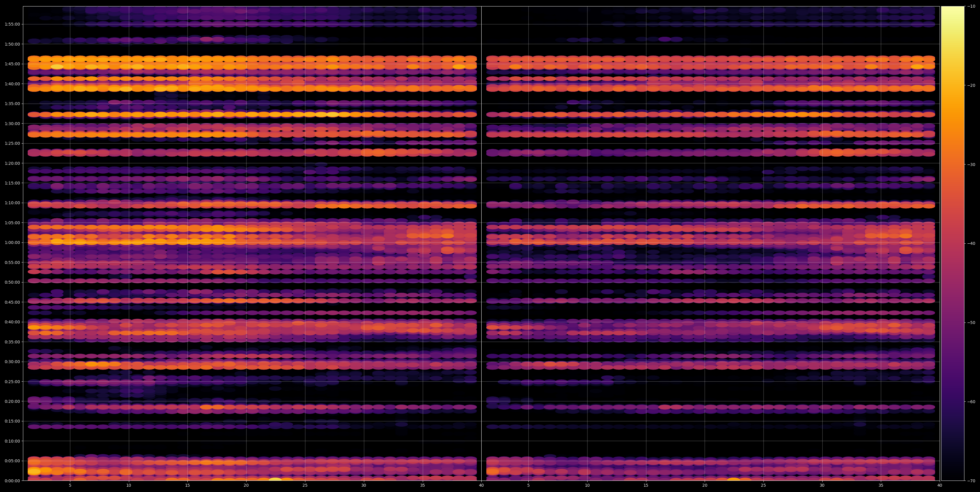Click the 0:15:00 y-axis tick label
980x492 pixels.
(12, 421)
